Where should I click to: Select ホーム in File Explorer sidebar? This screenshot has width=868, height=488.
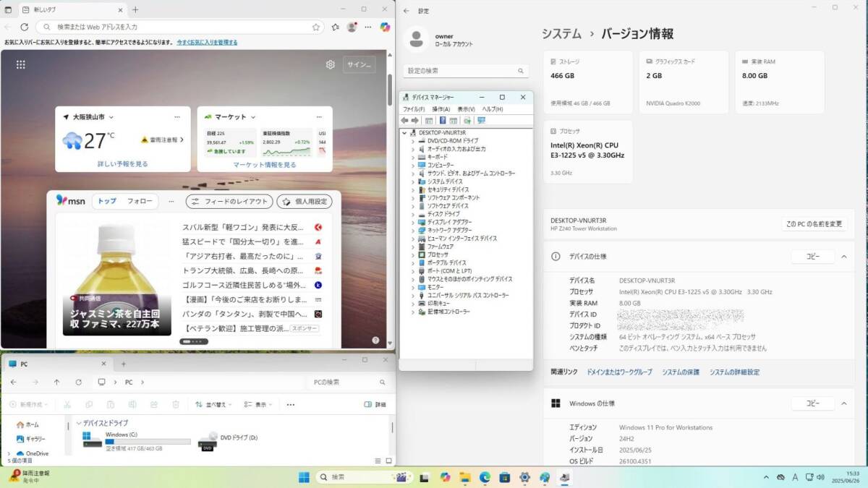click(x=27, y=424)
